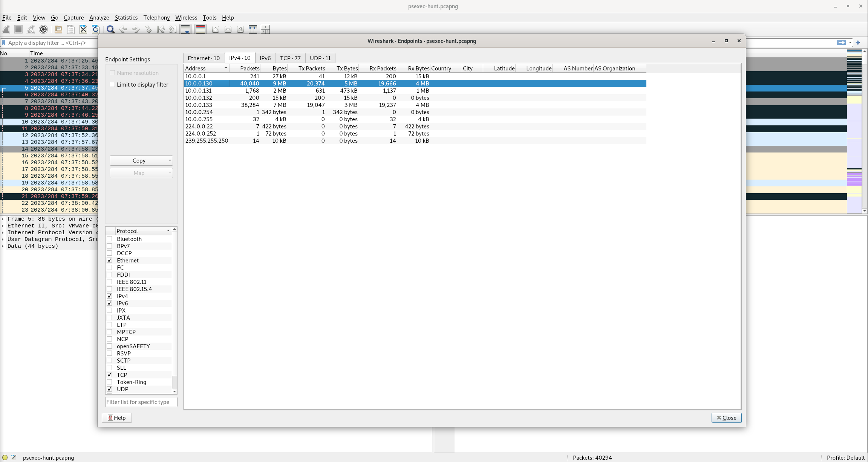
Task: Check the SCTP protocol checkbox
Action: [109, 360]
